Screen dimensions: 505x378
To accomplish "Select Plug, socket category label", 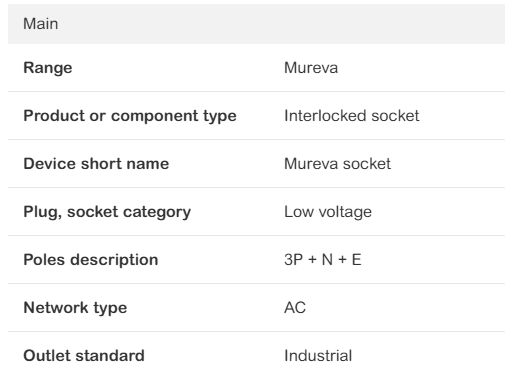I will coord(107,212).
